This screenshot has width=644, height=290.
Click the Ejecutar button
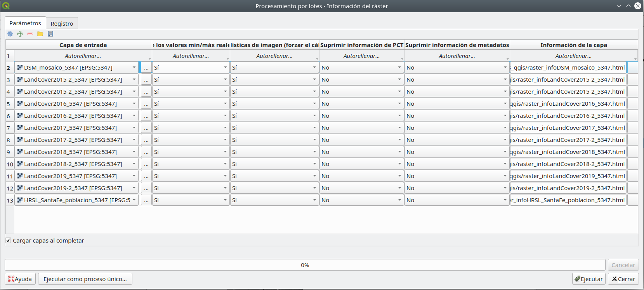(x=589, y=279)
